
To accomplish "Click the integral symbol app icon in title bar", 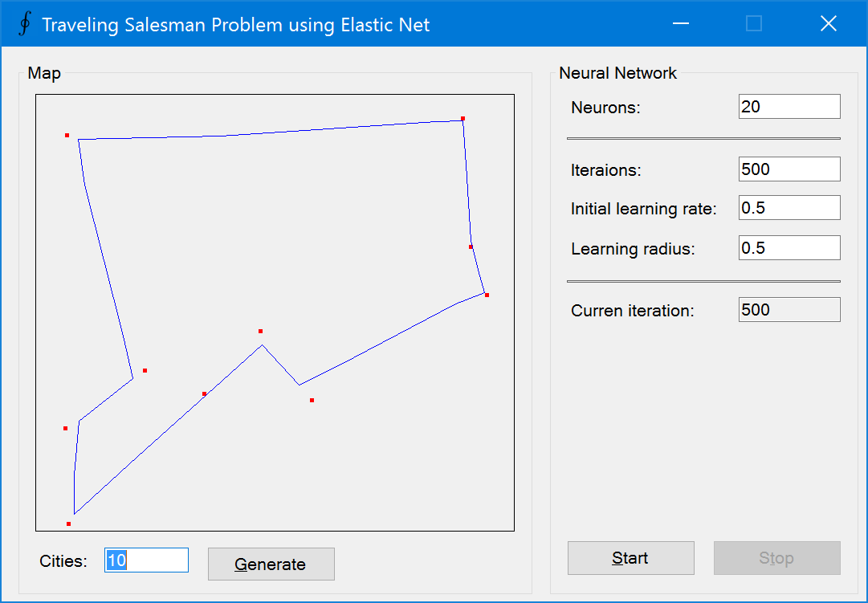I will click(x=23, y=23).
